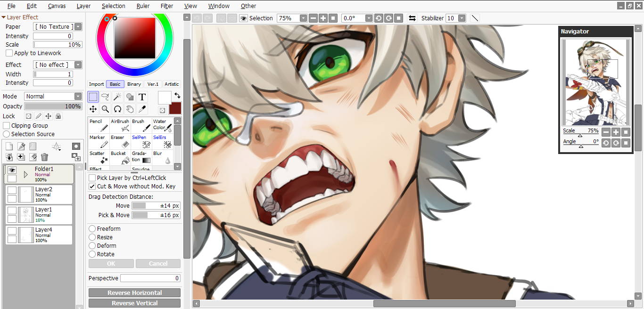Select the Hand pan tool
This screenshot has height=309, width=644.
click(130, 109)
